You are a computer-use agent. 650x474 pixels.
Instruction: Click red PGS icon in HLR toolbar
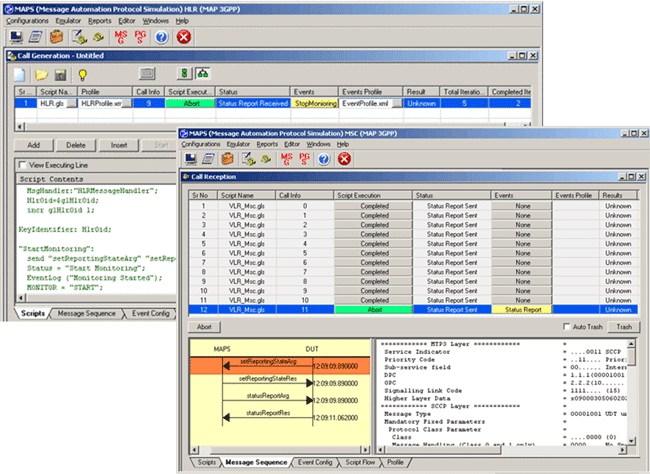click(x=140, y=37)
